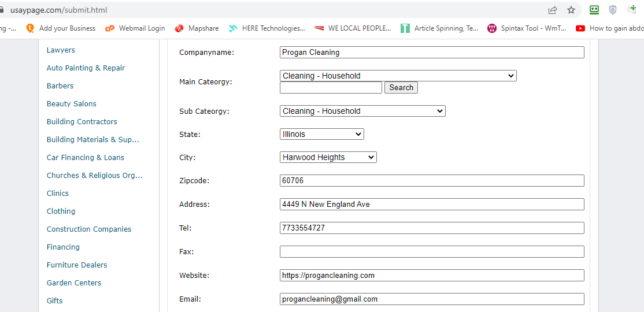Click the Address field
Image resolution: width=644 pixels, height=312 pixels.
click(432, 204)
